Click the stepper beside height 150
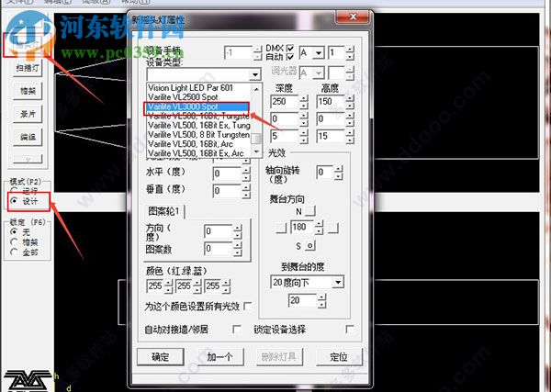The image size is (551, 392). point(350,102)
